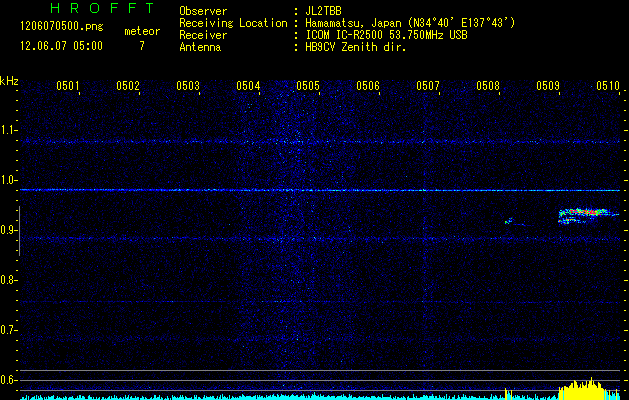Screen dimensions: 629x400
Task: Select the 0501 time marker
Action: point(68,86)
